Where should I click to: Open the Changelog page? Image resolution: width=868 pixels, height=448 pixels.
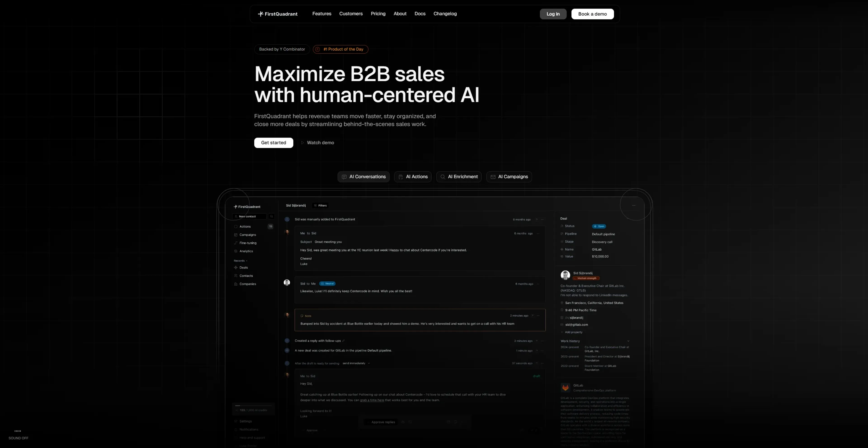(445, 14)
